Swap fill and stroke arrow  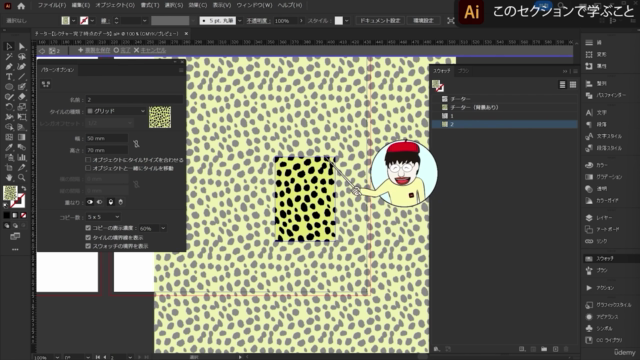pyautogui.click(x=24, y=189)
